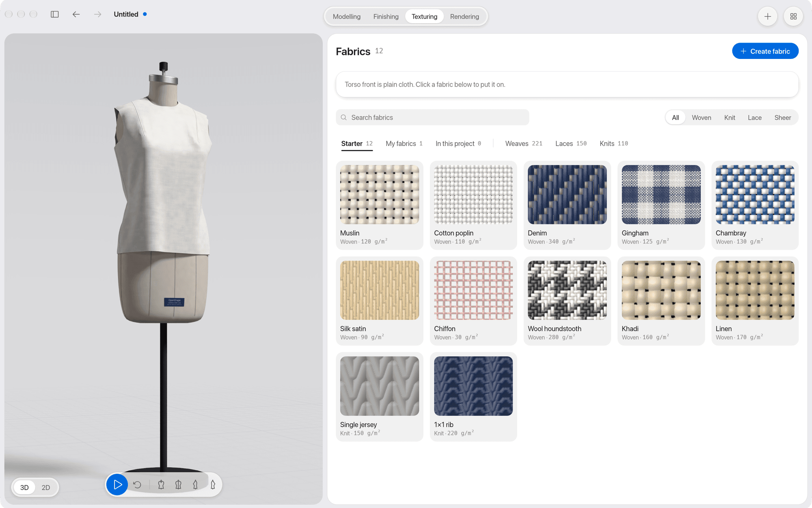Focus the Search fabrics input field
This screenshot has width=812, height=508.
432,117
